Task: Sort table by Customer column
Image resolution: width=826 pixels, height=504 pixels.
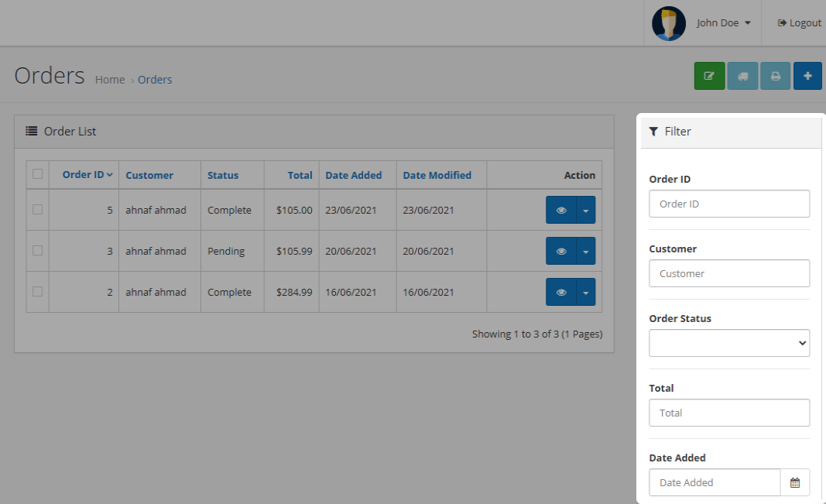Action: (149, 175)
